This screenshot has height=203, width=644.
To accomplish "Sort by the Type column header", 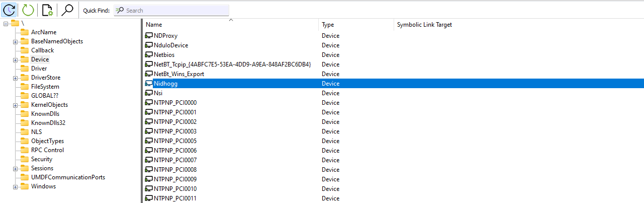I will (328, 25).
